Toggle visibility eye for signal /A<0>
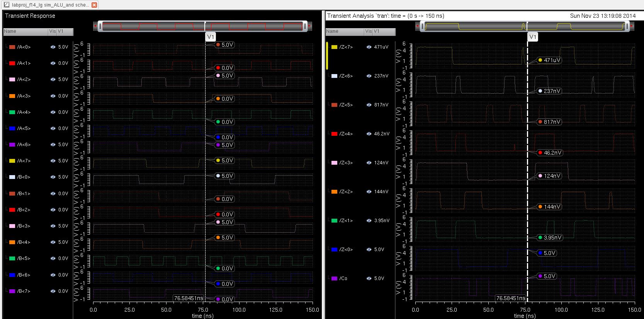Viewport: 644px width, 319px height. click(x=53, y=47)
